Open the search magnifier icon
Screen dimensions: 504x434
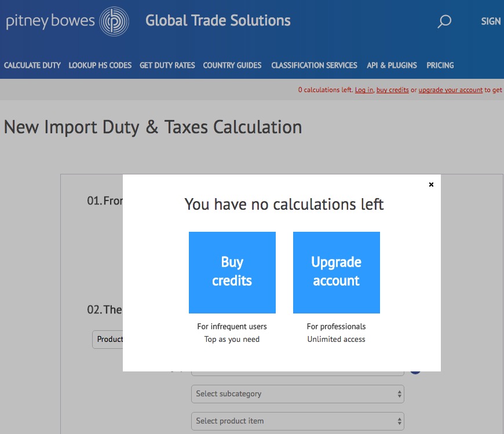(x=444, y=22)
